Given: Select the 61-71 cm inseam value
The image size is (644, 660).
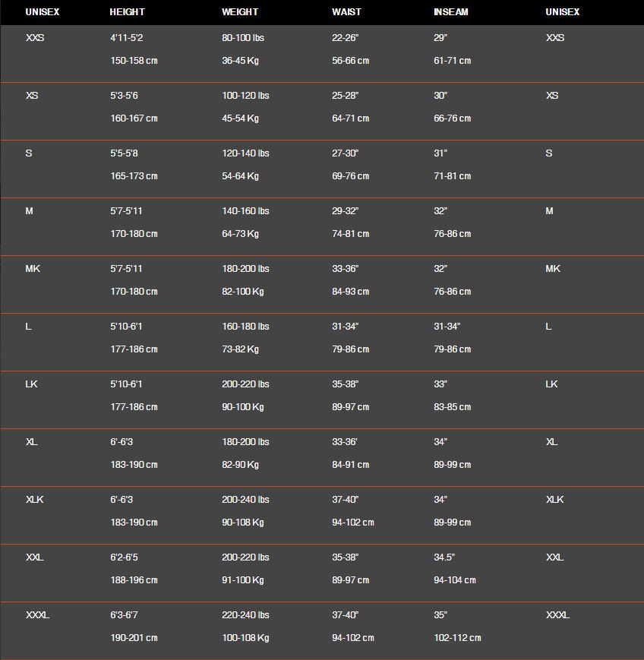Looking at the screenshot, I should coord(452,61).
